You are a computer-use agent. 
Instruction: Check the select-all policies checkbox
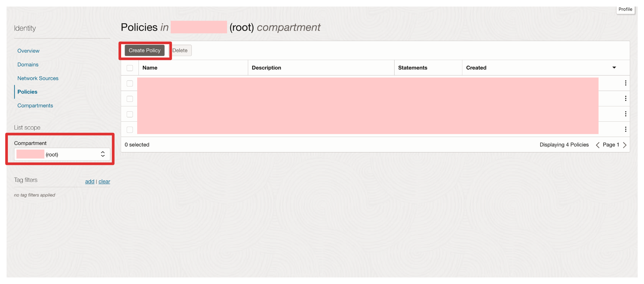[x=130, y=68]
